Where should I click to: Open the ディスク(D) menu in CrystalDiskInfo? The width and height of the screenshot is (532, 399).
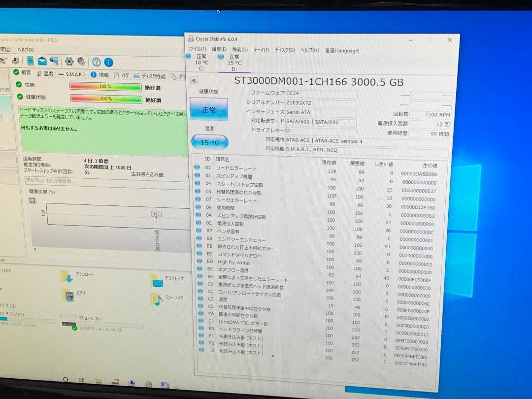point(285,50)
